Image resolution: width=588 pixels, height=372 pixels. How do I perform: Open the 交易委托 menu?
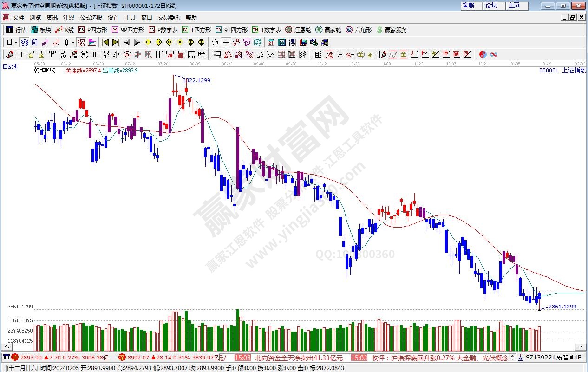pos(169,18)
